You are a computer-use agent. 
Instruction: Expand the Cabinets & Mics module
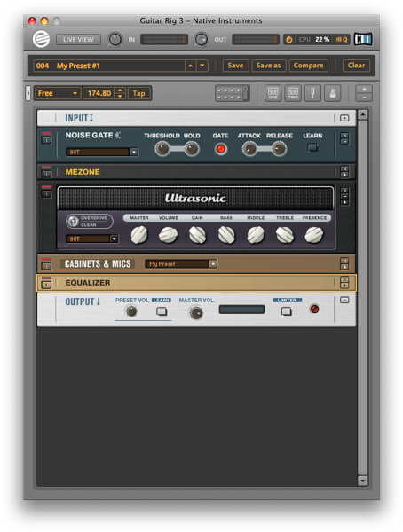pyautogui.click(x=344, y=267)
